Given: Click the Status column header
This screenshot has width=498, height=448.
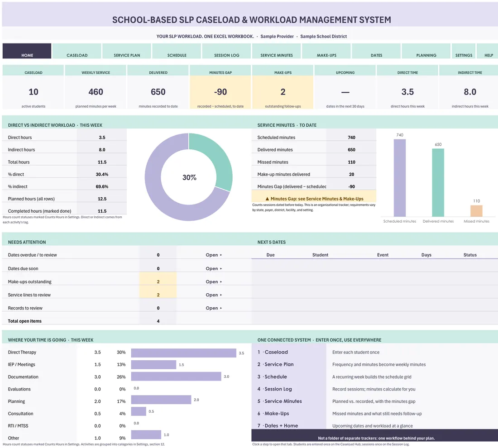Looking at the screenshot, I should click(x=470, y=255).
